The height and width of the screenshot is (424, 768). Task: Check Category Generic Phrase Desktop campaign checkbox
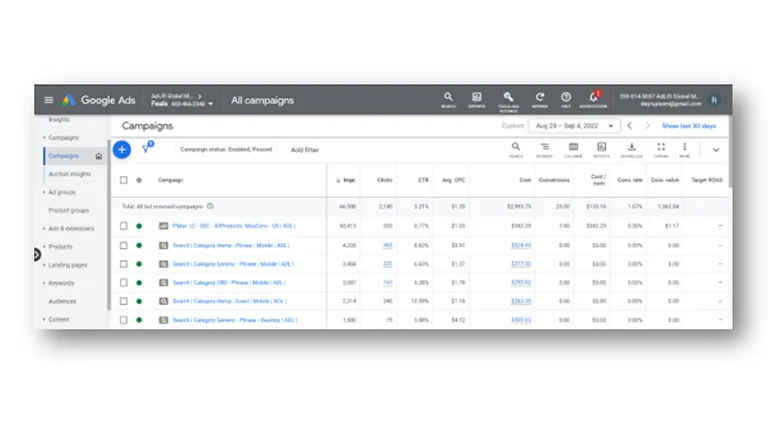pyautogui.click(x=123, y=320)
